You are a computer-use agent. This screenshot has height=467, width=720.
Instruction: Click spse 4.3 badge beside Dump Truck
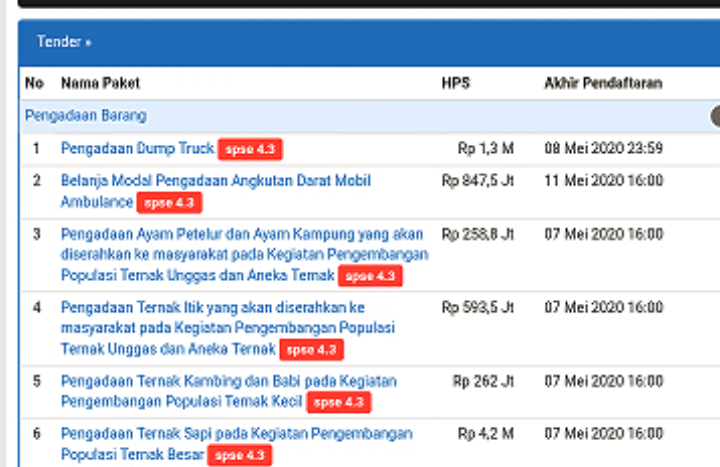(x=250, y=149)
